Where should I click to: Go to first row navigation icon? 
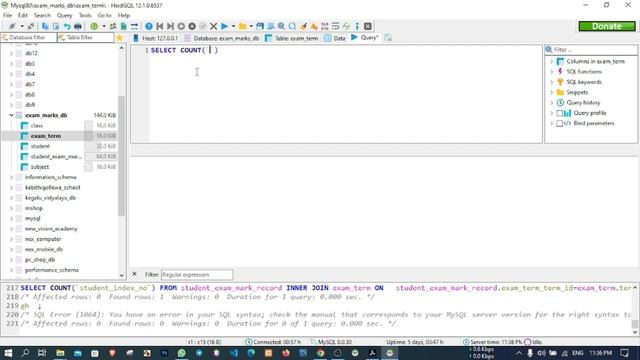click(x=160, y=26)
